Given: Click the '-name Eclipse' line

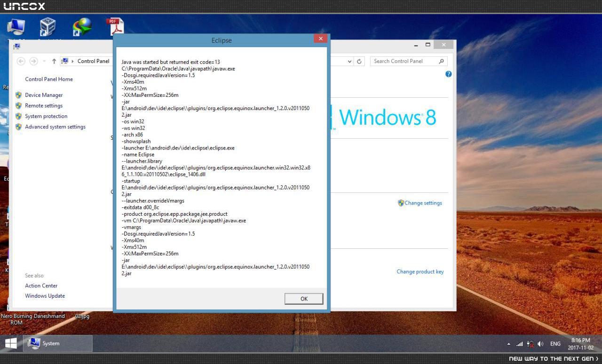Looking at the screenshot, I should [138, 154].
